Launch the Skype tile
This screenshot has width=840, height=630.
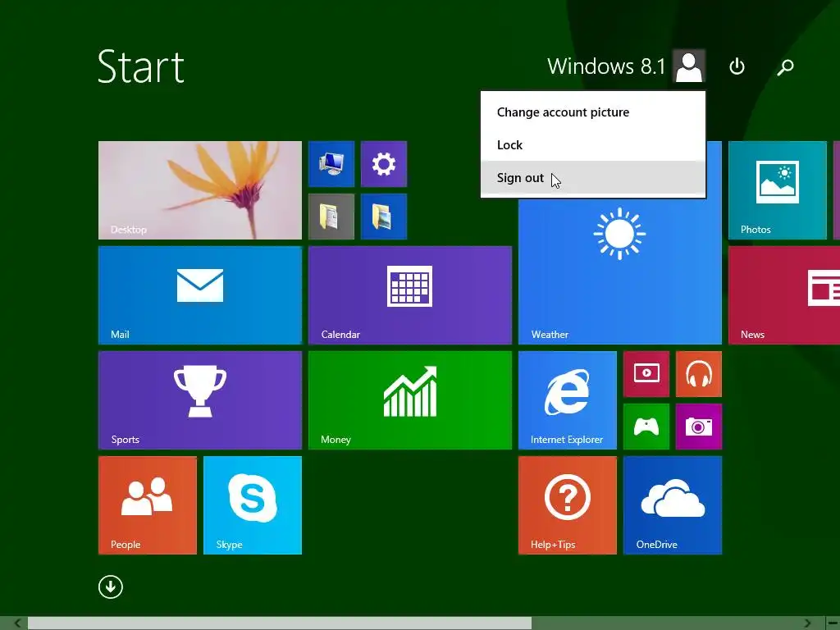pyautogui.click(x=253, y=505)
